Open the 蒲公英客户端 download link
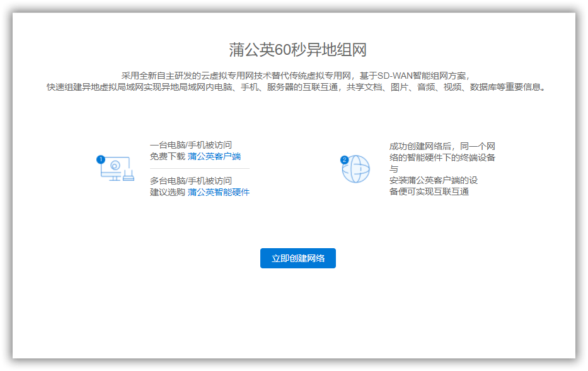Image resolution: width=588 pixels, height=371 pixels. [x=214, y=156]
